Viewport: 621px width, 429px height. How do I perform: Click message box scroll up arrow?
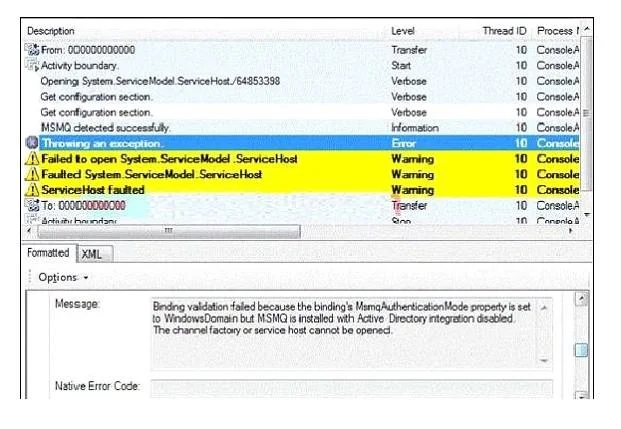point(545,307)
